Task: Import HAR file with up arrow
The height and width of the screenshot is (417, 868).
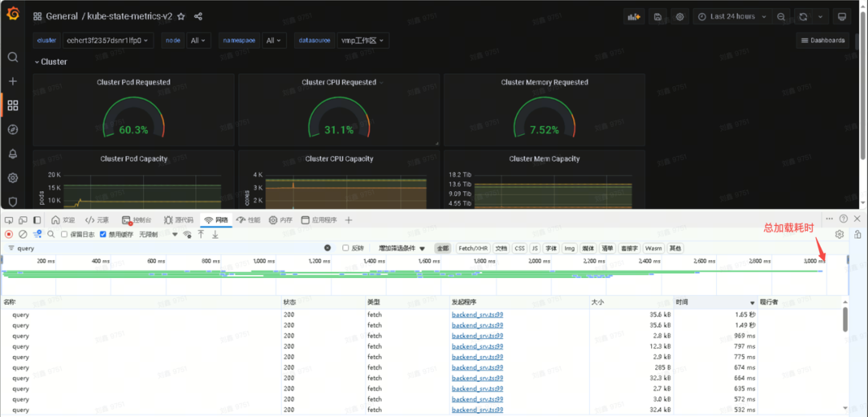Action: pos(201,235)
